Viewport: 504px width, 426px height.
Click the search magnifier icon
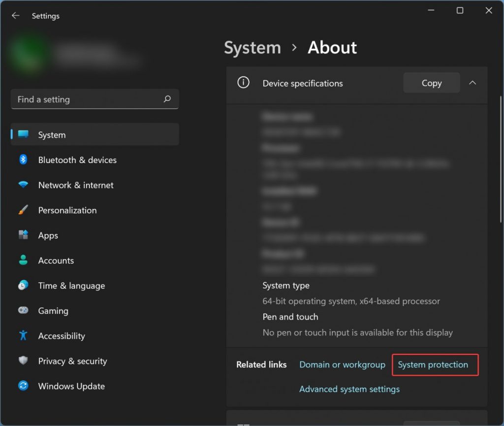[167, 99]
